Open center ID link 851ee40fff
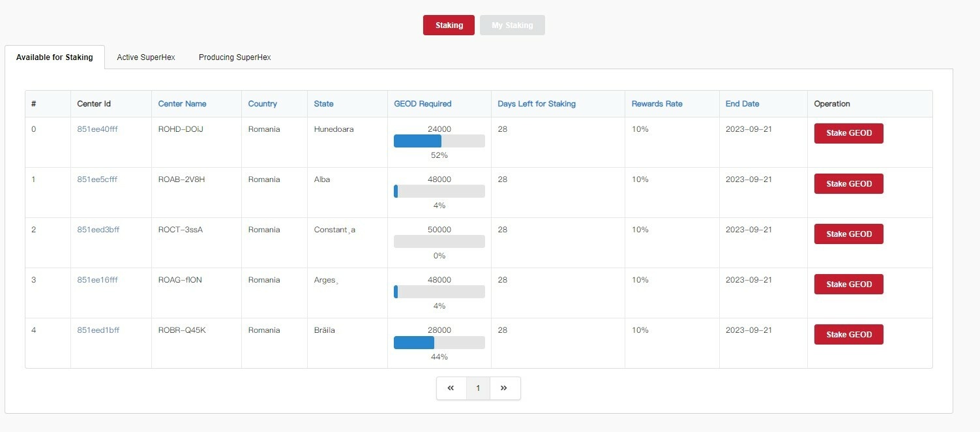This screenshot has width=980, height=432. [97, 129]
